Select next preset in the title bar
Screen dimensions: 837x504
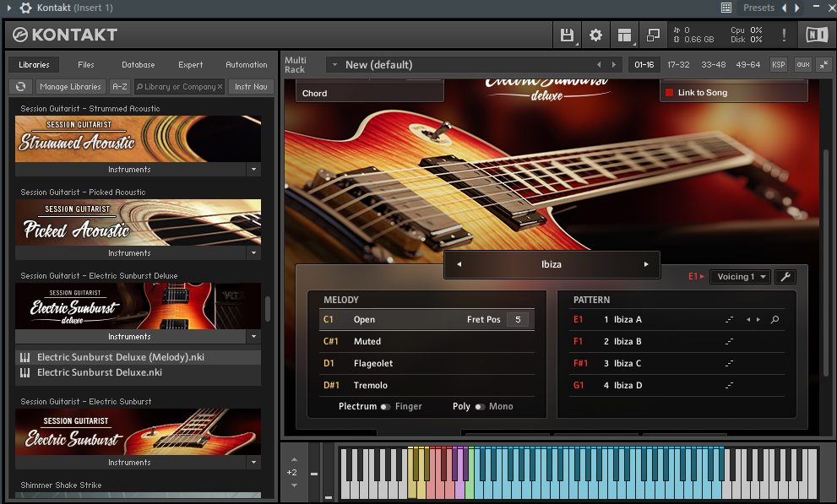pyautogui.click(x=797, y=8)
